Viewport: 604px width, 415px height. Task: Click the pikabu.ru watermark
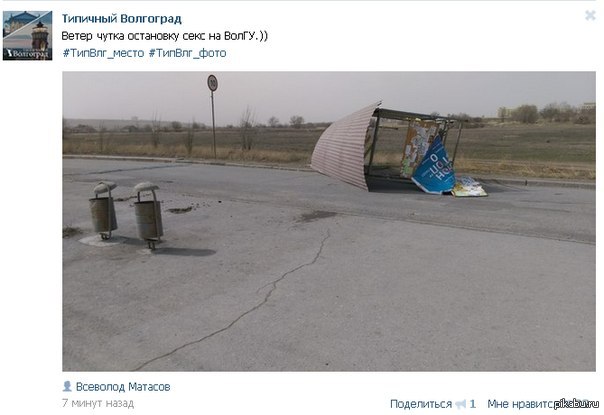coord(576,403)
